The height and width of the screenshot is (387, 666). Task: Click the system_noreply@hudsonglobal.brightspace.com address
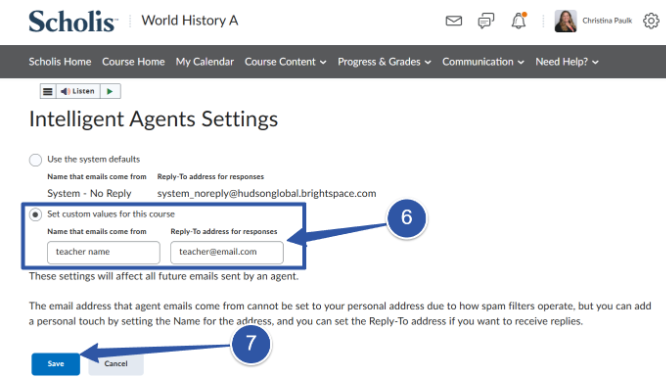(x=267, y=194)
